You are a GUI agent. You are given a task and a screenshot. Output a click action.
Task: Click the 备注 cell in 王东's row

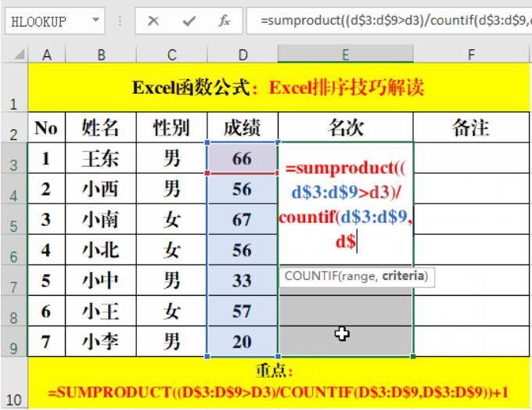tap(471, 158)
